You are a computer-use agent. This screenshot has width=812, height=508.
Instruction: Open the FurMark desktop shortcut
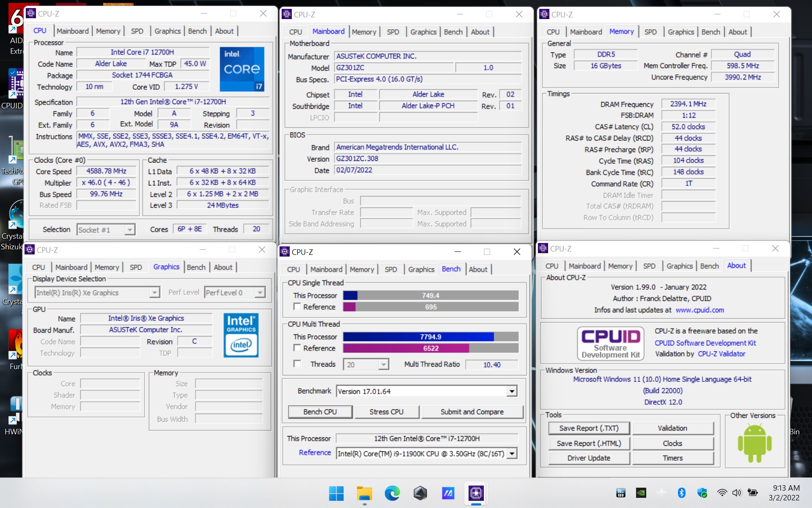15,349
